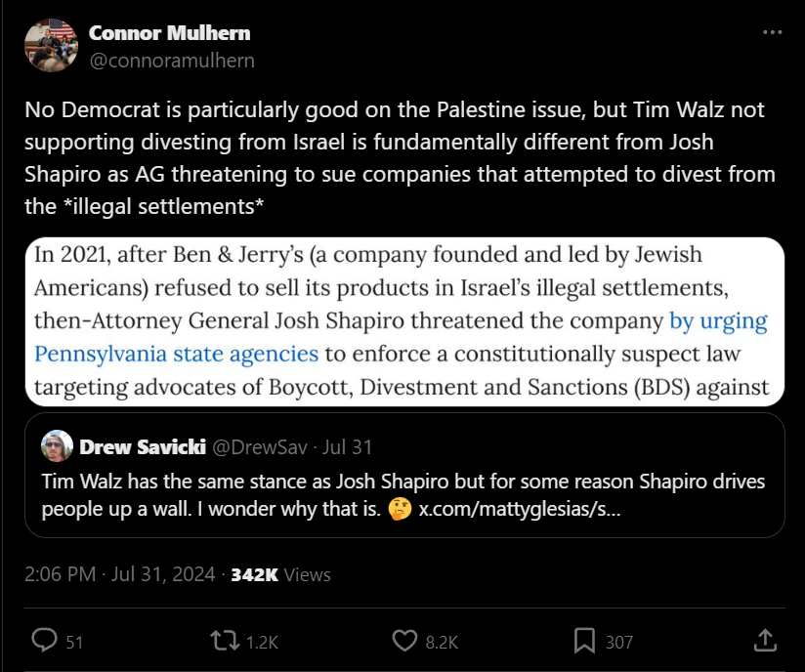The width and height of the screenshot is (805, 672).
Task: Click the repost arrows icon
Action: point(225,641)
